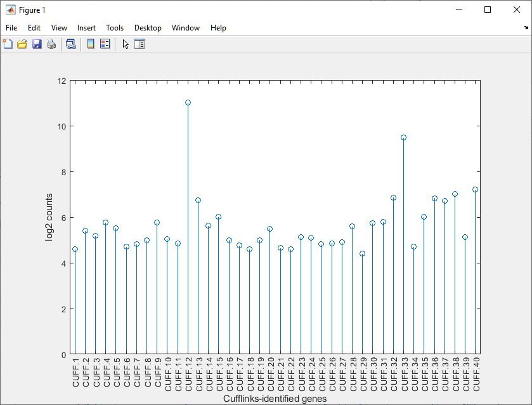532x405 pixels.
Task: Open the Help menu
Action: [x=218, y=28]
